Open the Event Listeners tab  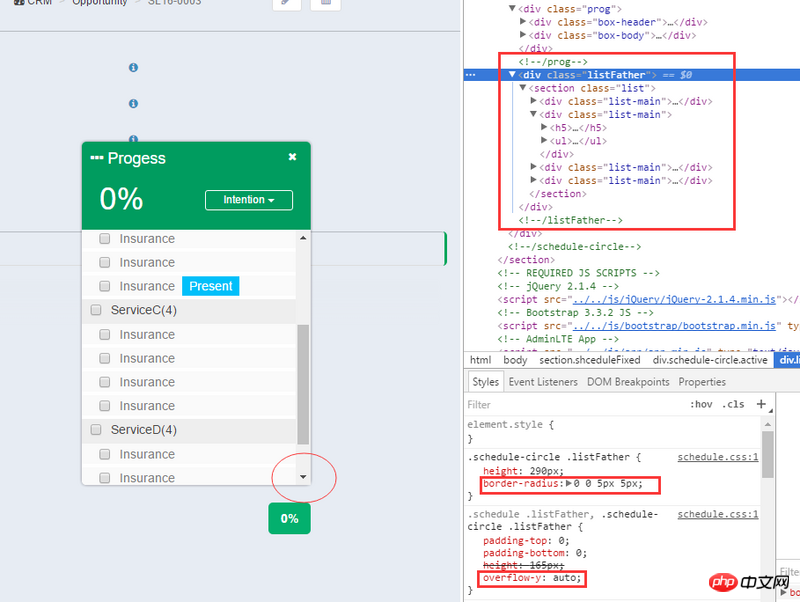(x=543, y=382)
